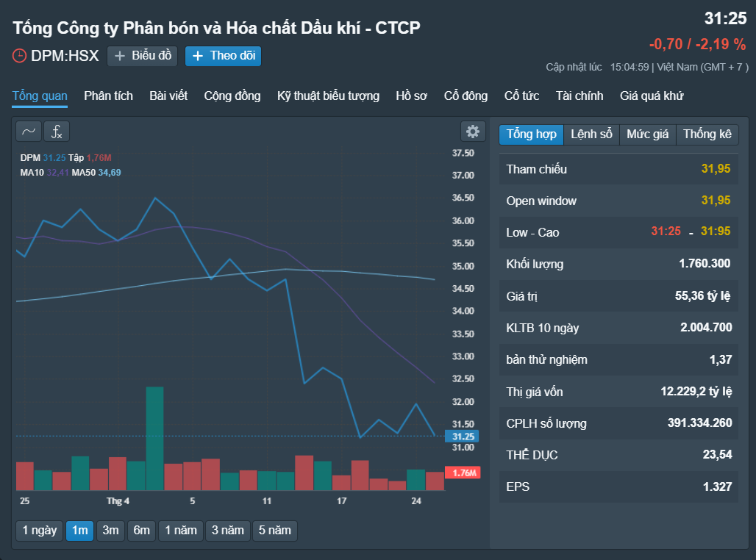Switch to the Thống kê panel tab
The image size is (756, 560).
pos(707,134)
